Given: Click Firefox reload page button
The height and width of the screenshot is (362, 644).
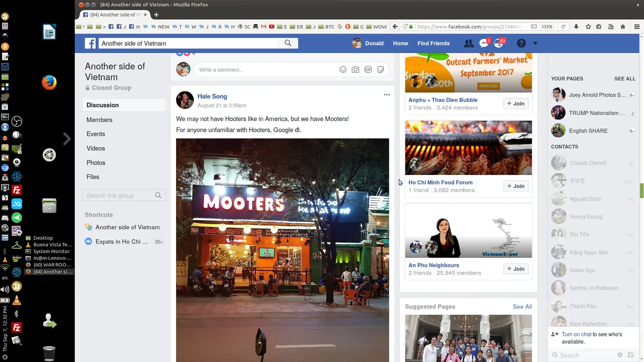Looking at the screenshot, I should 563,27.
